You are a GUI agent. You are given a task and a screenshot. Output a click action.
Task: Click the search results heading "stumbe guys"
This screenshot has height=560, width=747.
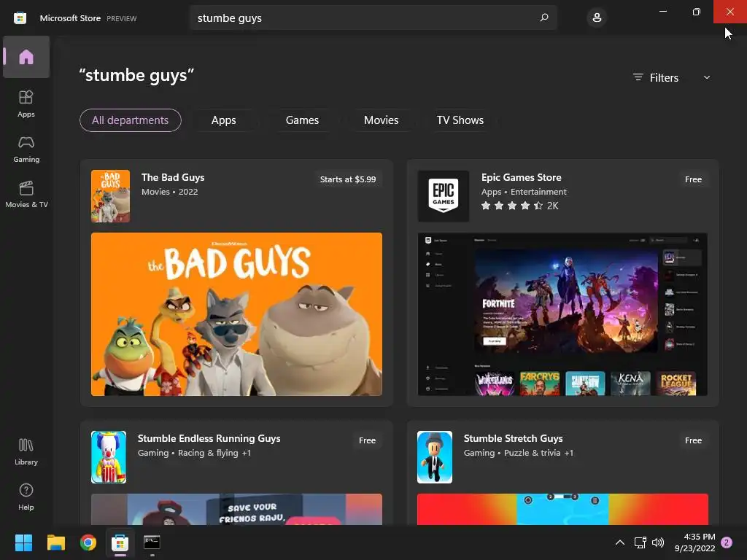136,75
